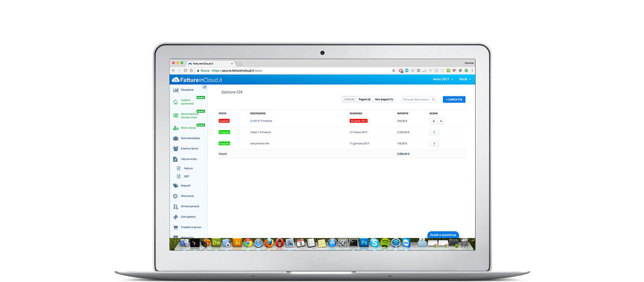
Task: Open the Fatture e doc. document icon
Action: coord(175,159)
